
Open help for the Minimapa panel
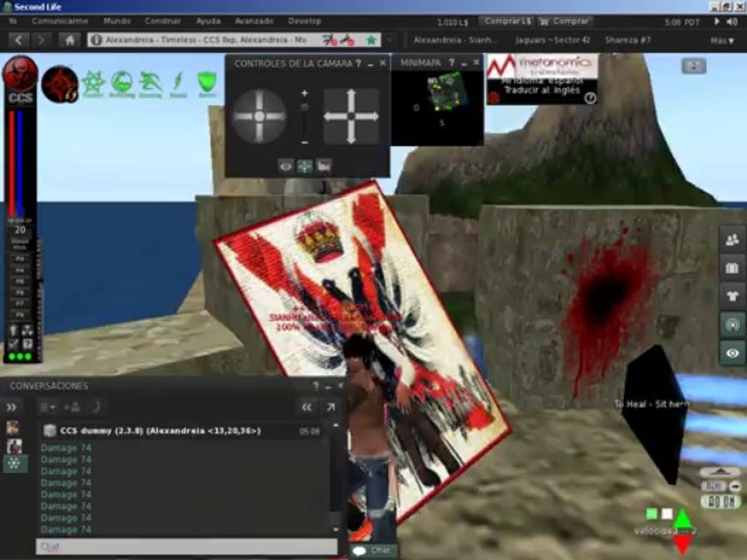point(451,63)
